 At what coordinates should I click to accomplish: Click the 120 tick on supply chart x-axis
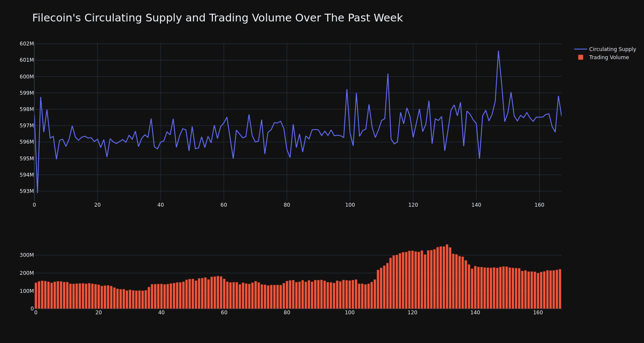pos(413,205)
